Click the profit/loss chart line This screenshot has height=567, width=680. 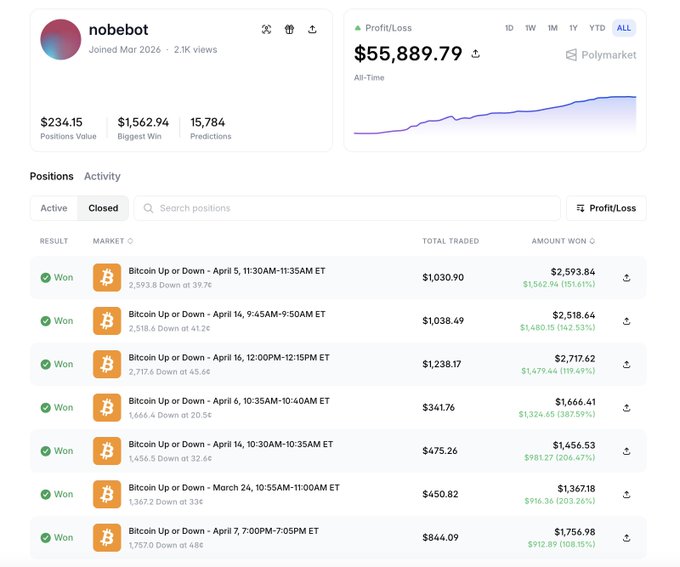tap(495, 115)
